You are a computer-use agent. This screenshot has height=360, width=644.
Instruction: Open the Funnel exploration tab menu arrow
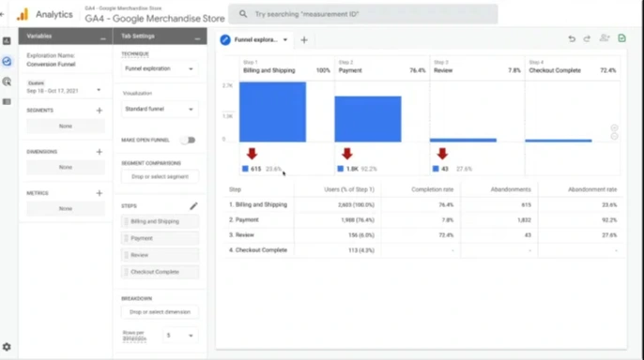click(x=285, y=39)
